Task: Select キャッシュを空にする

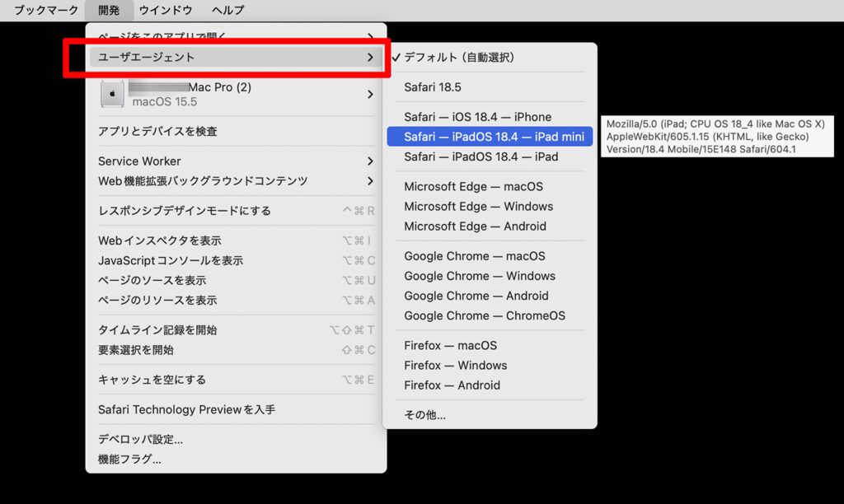Action: point(236,380)
